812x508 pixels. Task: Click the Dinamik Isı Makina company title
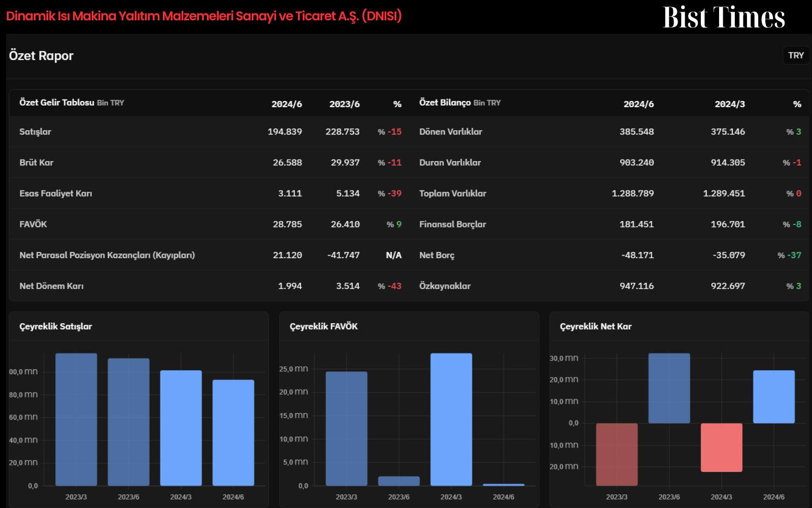tap(204, 16)
